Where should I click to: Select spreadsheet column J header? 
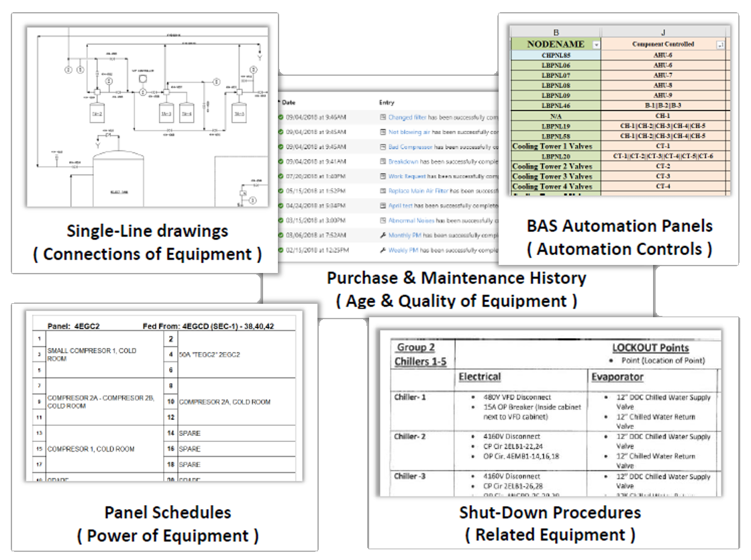tap(663, 33)
